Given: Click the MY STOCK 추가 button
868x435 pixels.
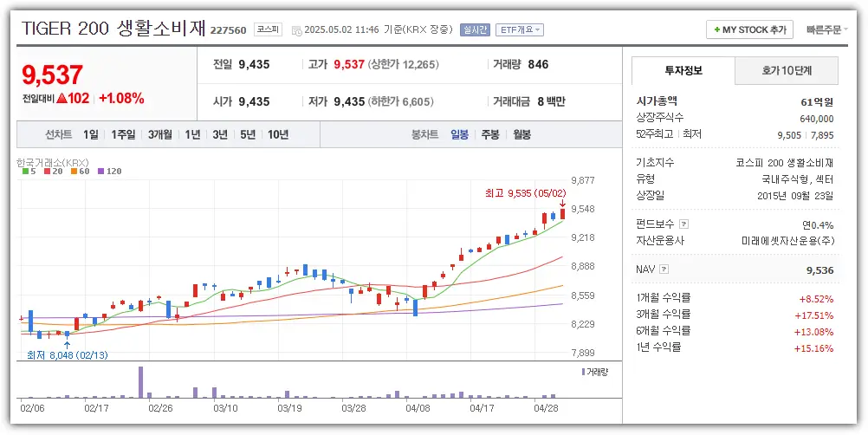Looking at the screenshot, I should pyautogui.click(x=748, y=29).
